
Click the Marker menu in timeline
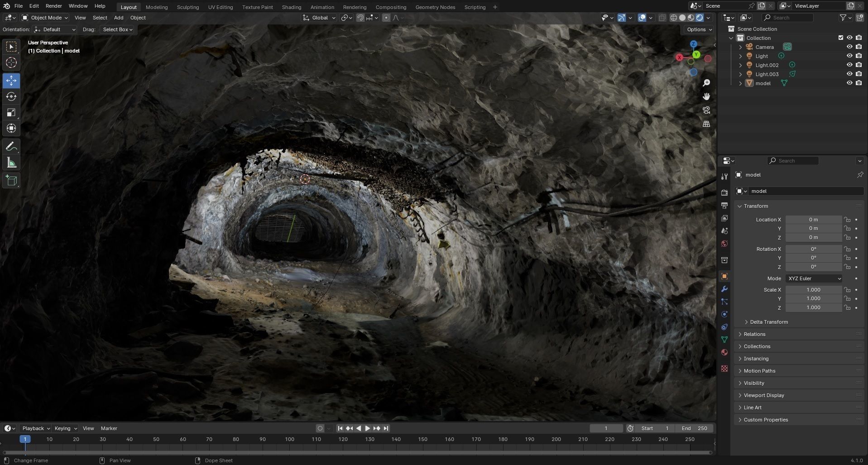tap(109, 428)
